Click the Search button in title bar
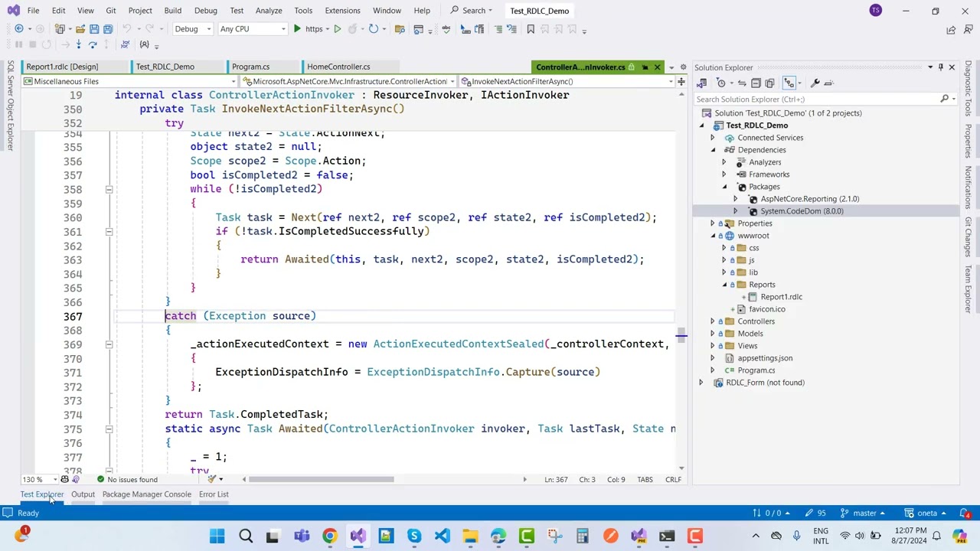Image resolution: width=980 pixels, height=551 pixels. (x=472, y=11)
